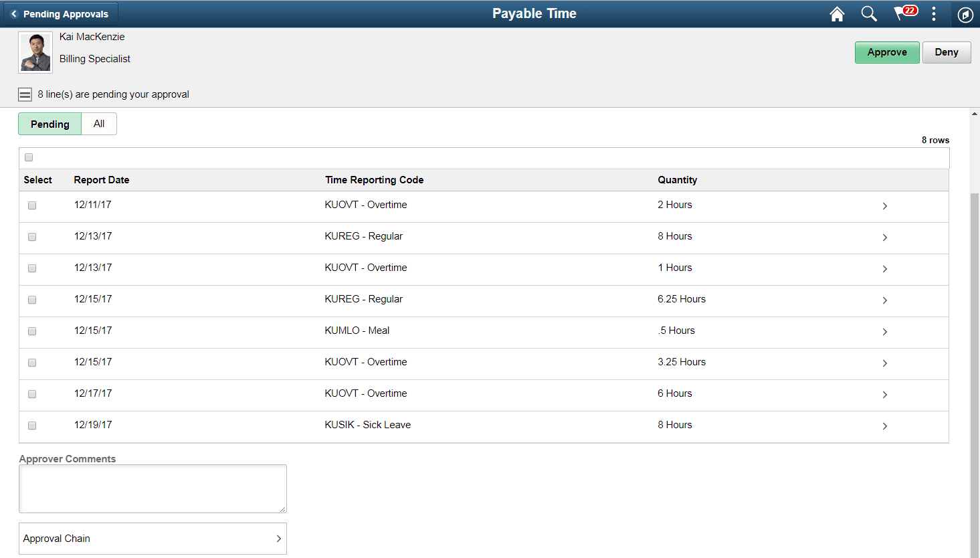Viewport: 980px width, 558px height.
Task: Open the Approval Chain panel
Action: coord(153,539)
